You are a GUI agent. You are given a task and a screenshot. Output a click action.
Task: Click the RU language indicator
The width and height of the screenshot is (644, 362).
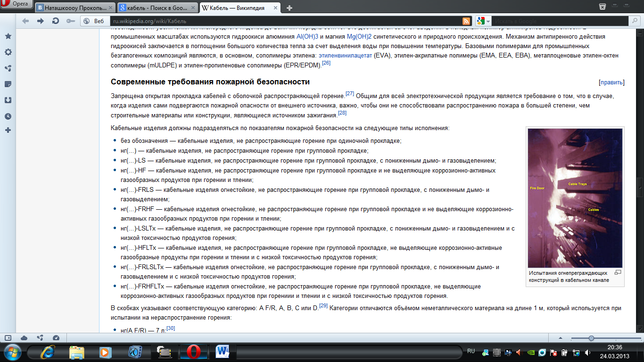[471, 351]
